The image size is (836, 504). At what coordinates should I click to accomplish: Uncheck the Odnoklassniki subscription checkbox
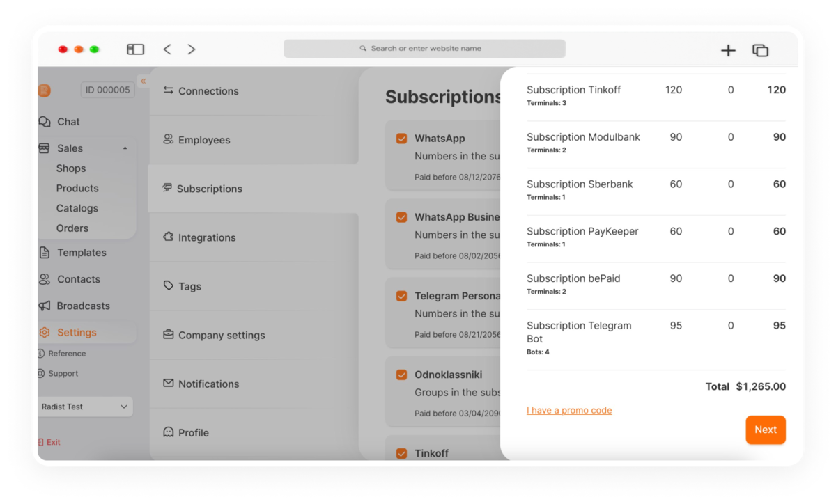coord(401,375)
